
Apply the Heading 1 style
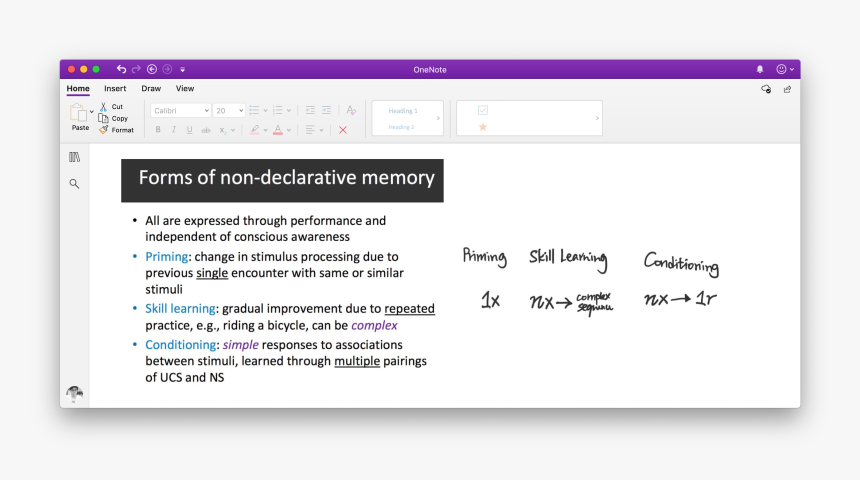tap(403, 111)
